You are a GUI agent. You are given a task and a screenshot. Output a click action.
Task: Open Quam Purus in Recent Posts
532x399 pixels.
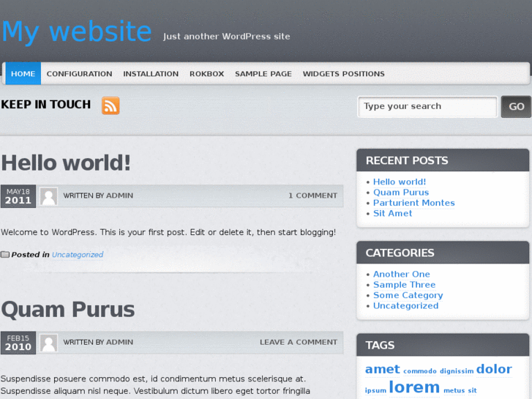tap(401, 193)
